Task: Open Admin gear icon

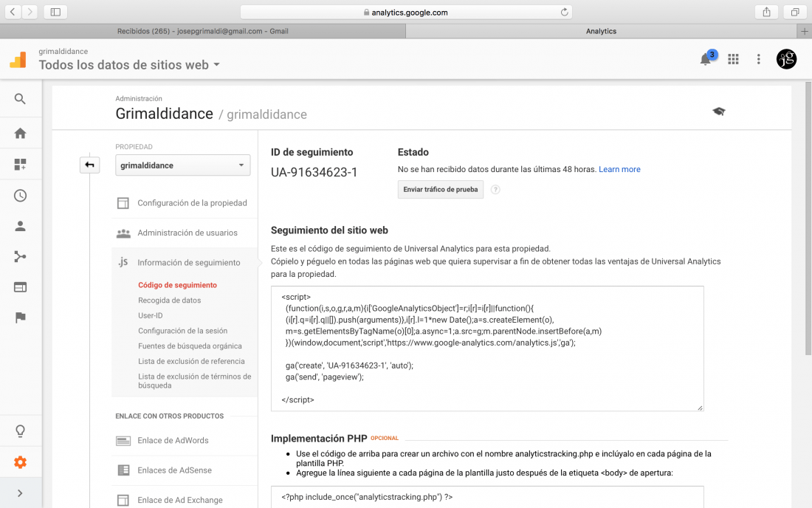Action: pos(20,462)
